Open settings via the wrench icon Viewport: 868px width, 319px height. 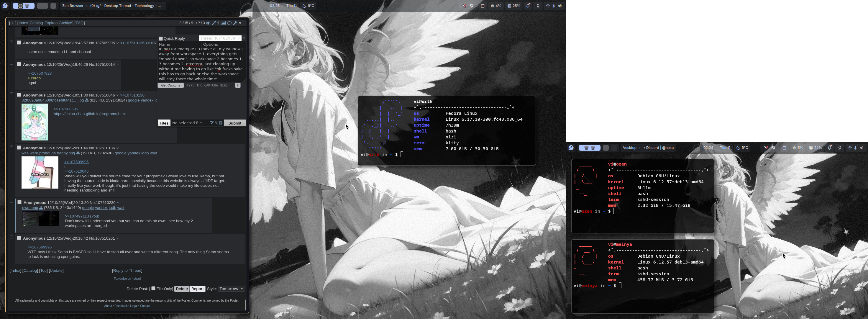pos(235,23)
